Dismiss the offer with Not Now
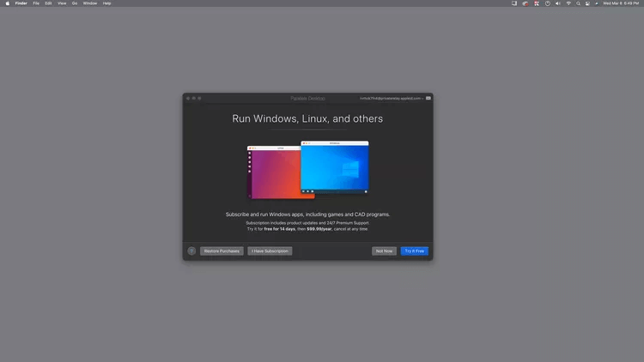 tap(384, 250)
